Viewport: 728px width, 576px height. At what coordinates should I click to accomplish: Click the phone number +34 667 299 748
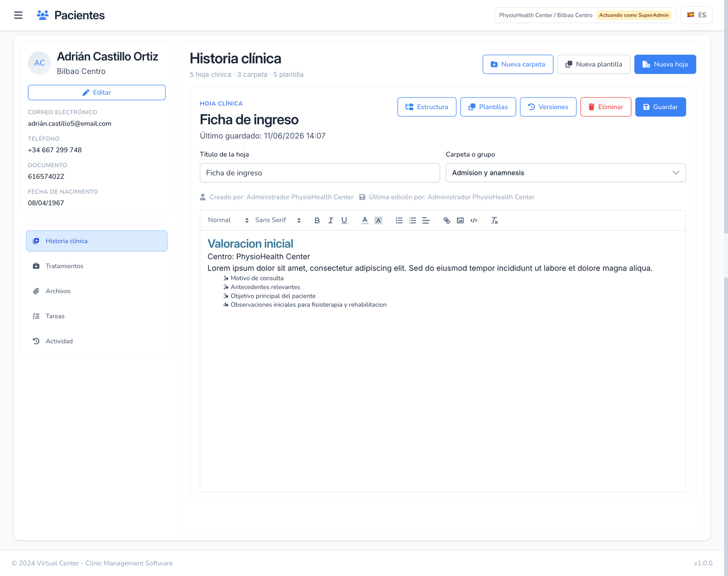click(55, 150)
